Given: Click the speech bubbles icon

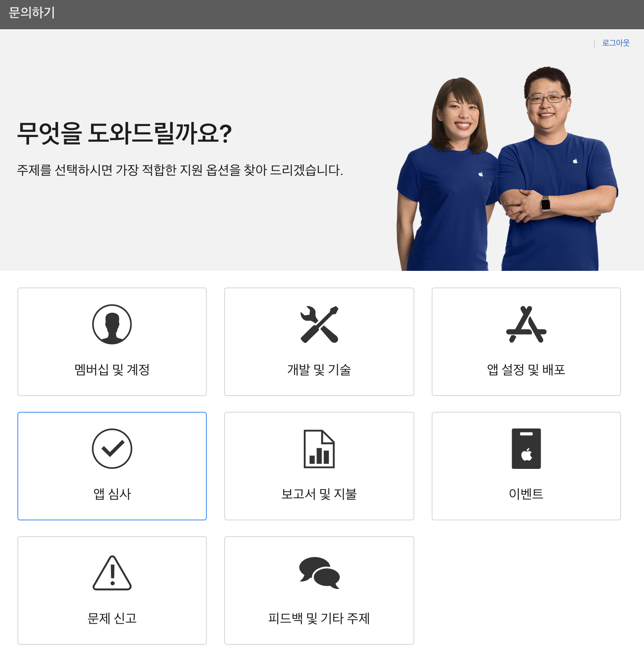Looking at the screenshot, I should (x=319, y=573).
